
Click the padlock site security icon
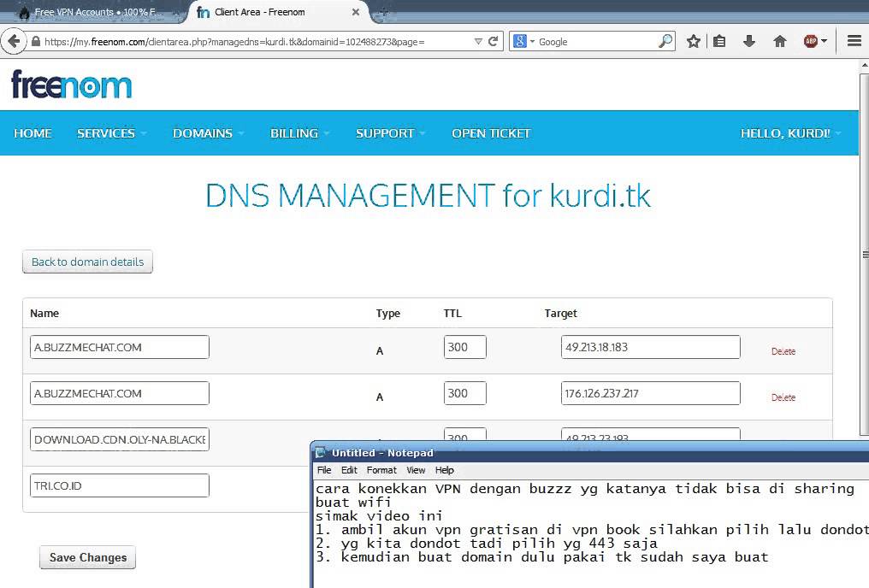tap(36, 42)
